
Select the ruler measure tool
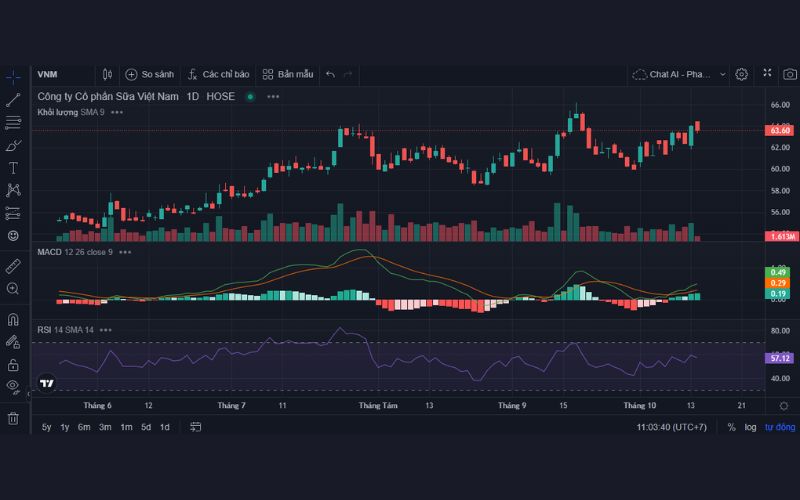[13, 266]
